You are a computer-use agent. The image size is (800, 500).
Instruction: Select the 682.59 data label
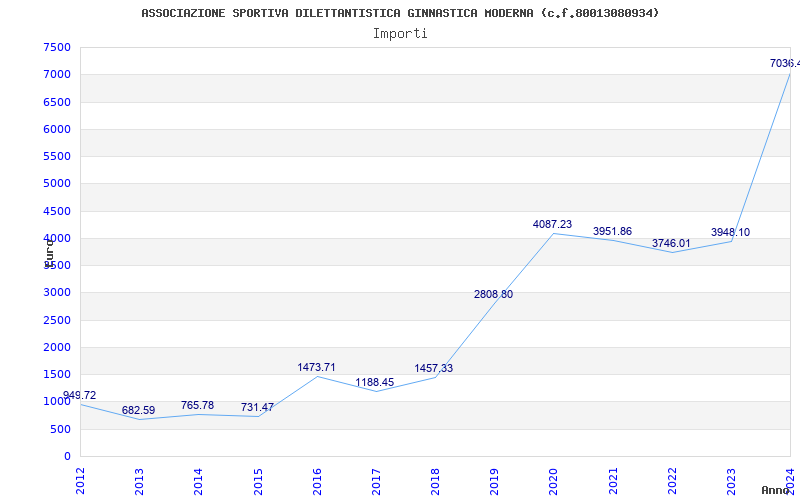tap(138, 410)
